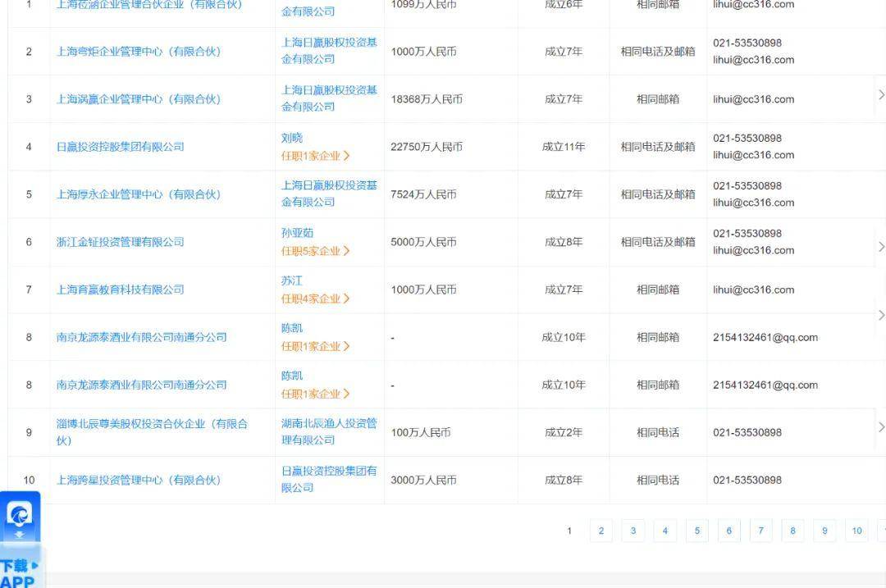Go to page 6

(x=729, y=531)
